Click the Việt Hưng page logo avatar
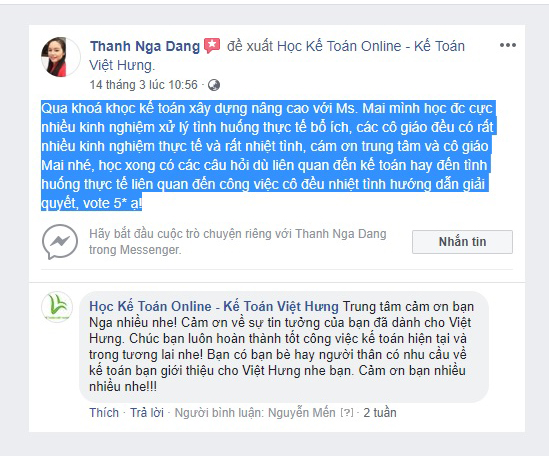The height and width of the screenshot is (456, 549). [x=57, y=307]
